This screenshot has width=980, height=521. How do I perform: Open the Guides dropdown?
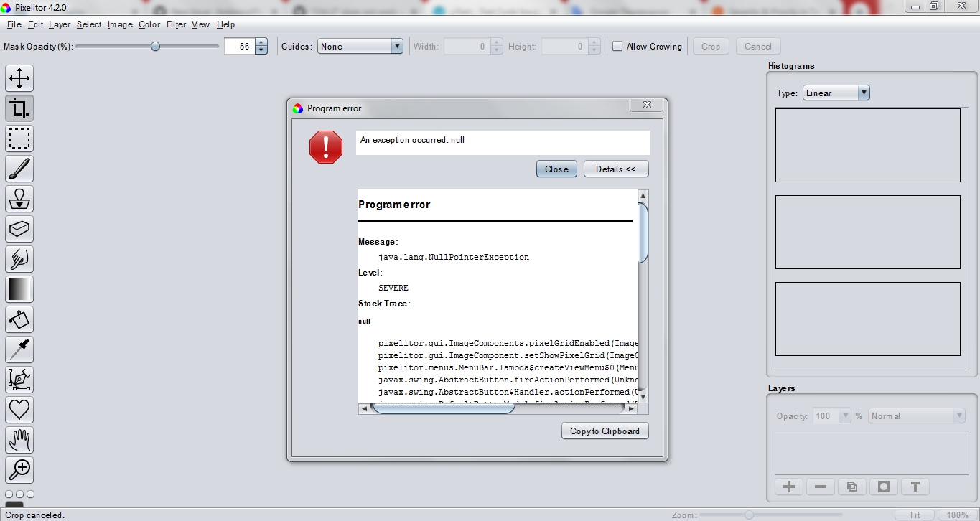360,47
